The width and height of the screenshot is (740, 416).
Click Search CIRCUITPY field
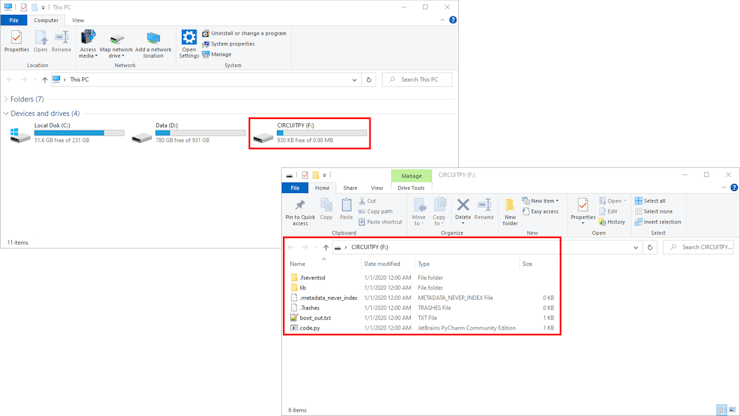coord(698,247)
